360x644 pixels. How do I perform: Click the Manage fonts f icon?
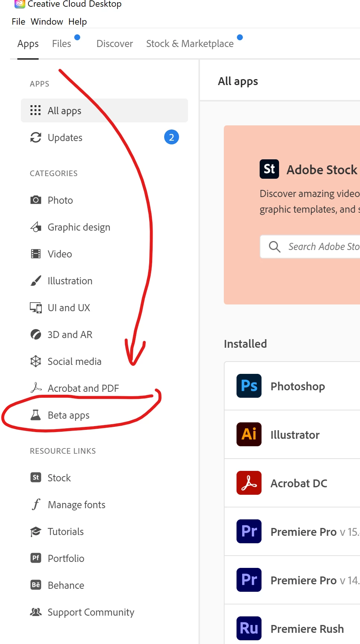(36, 504)
